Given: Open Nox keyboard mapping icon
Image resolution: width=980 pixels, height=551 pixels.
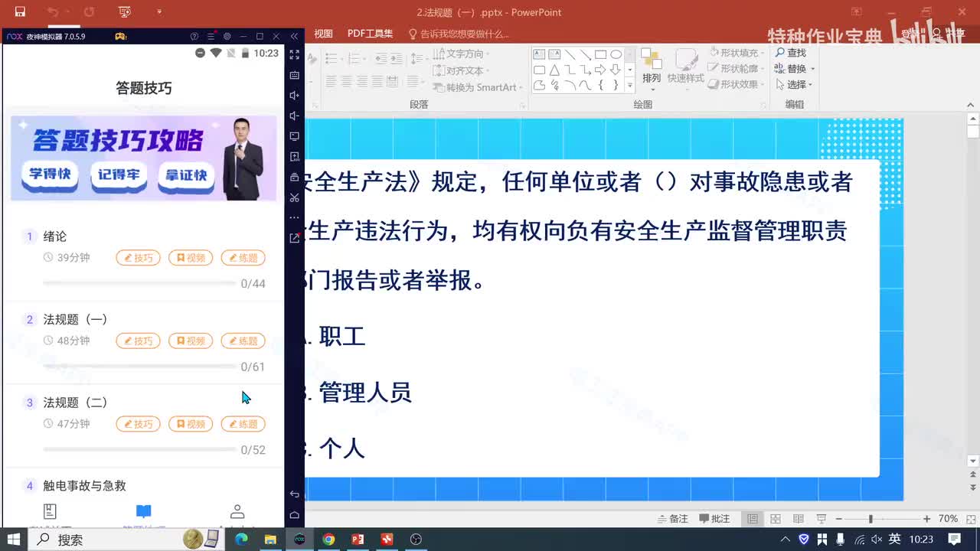Looking at the screenshot, I should tap(295, 75).
